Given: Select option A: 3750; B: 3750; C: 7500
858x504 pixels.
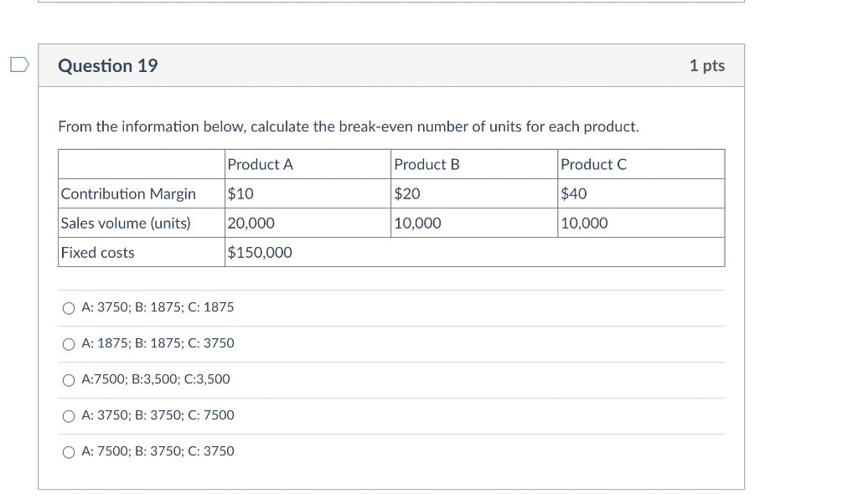Looking at the screenshot, I should click(x=69, y=416).
